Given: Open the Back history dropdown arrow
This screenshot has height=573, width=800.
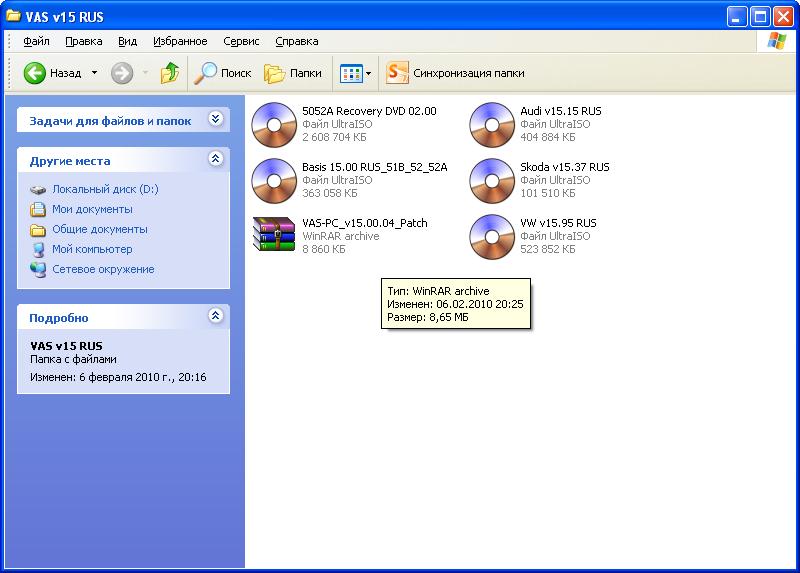Looking at the screenshot, I should [x=95, y=73].
